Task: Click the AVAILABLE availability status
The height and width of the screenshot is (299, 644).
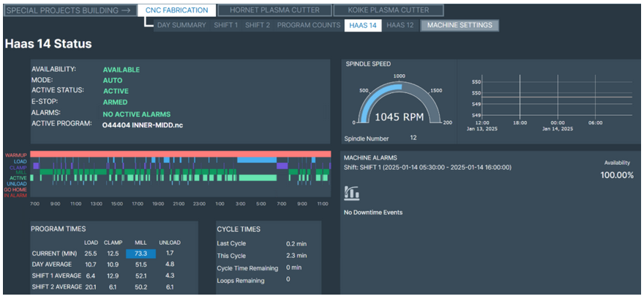Action: point(121,70)
